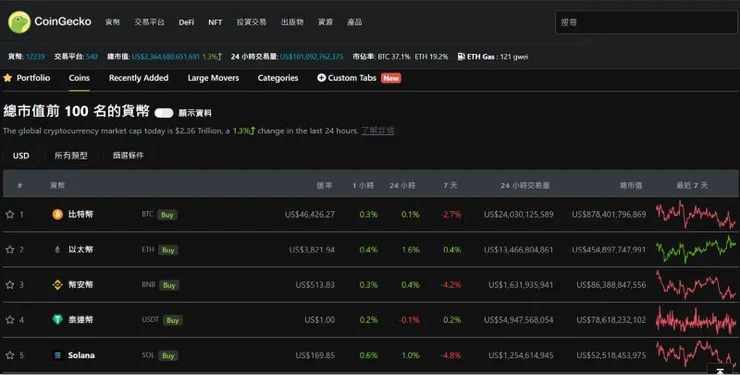This screenshot has width=740, height=375.
Task: Open the USD currency selector
Action: pyautogui.click(x=21, y=156)
